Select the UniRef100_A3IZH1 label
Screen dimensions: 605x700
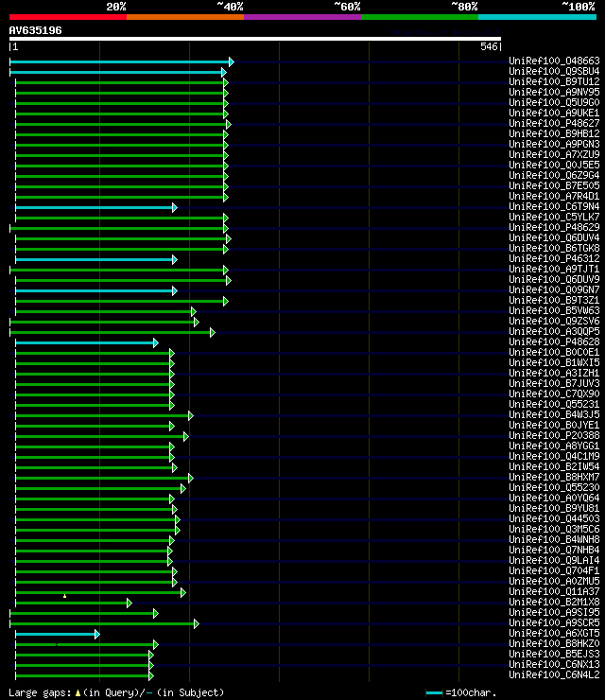(x=554, y=373)
